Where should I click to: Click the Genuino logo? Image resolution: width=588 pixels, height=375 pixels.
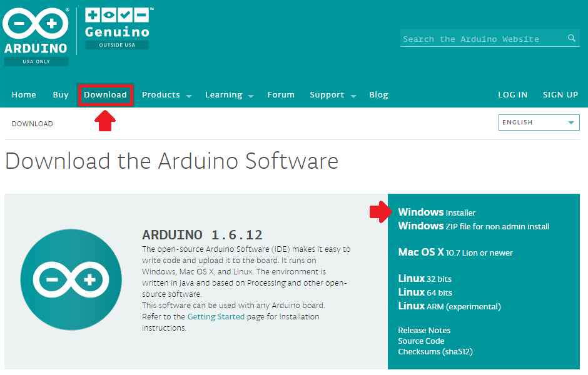pos(118,28)
